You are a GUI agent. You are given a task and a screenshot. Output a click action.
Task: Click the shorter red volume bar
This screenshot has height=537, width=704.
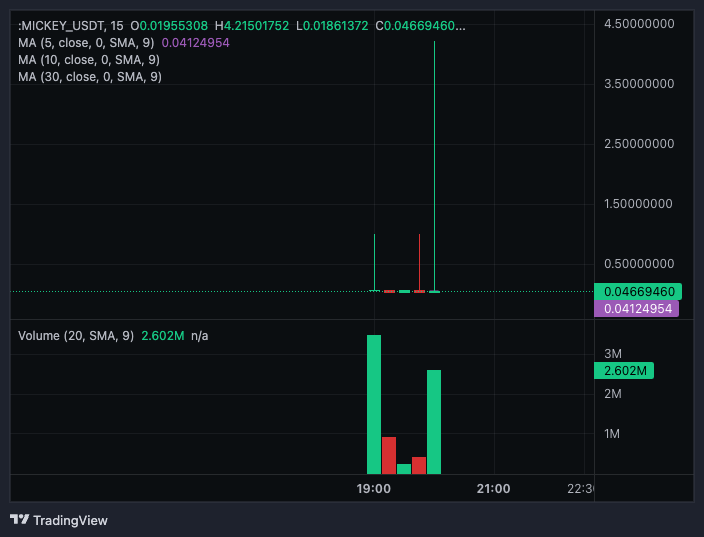point(419,465)
